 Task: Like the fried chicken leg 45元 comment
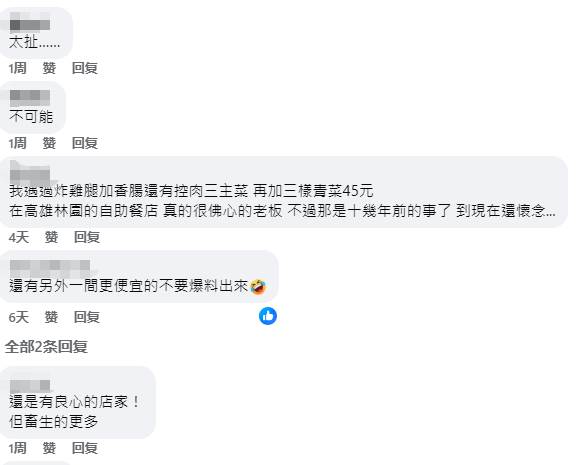[51, 237]
